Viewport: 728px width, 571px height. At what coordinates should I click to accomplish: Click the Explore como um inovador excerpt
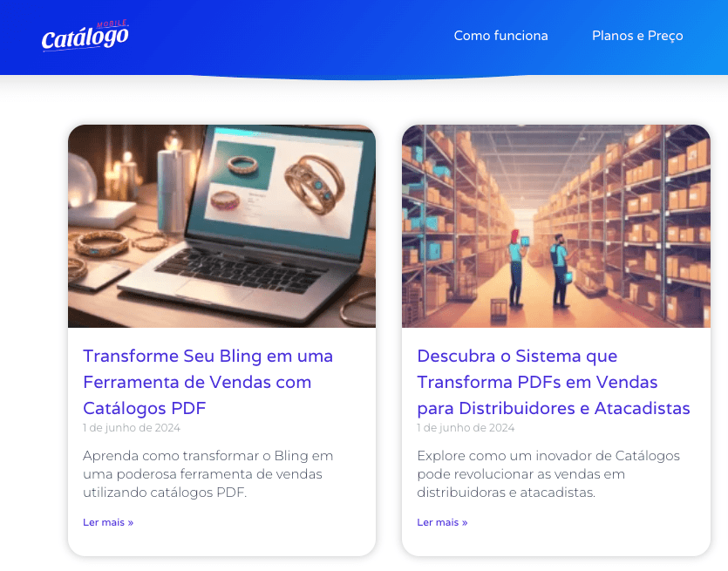click(548, 474)
